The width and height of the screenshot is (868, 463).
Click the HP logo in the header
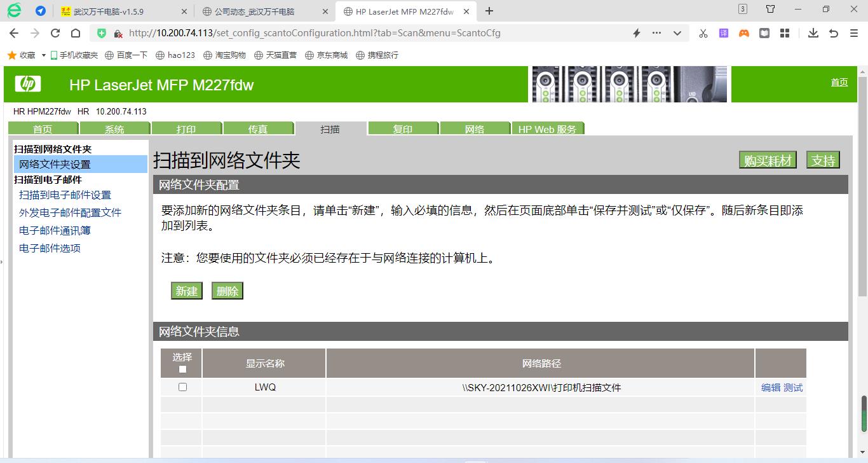pos(28,84)
